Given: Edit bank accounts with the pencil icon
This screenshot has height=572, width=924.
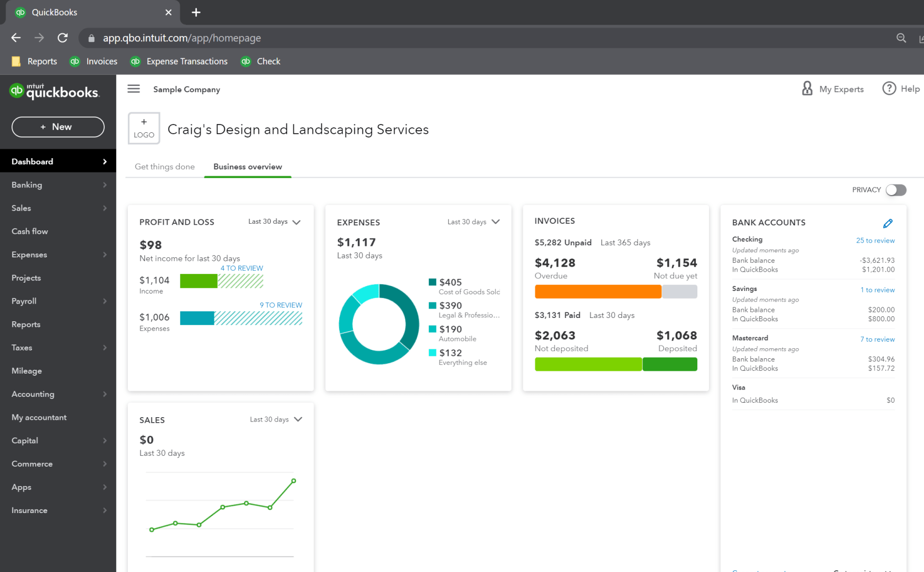Looking at the screenshot, I should (x=888, y=223).
